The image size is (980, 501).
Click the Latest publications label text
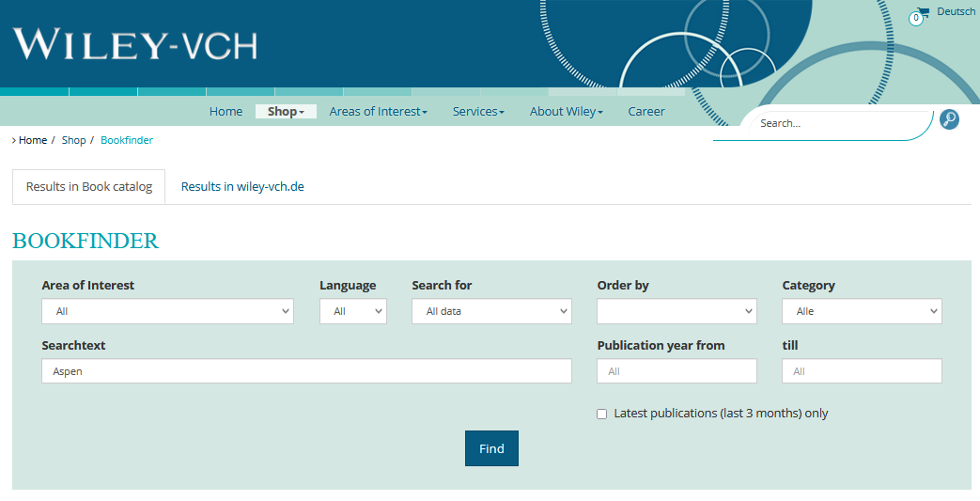click(721, 414)
